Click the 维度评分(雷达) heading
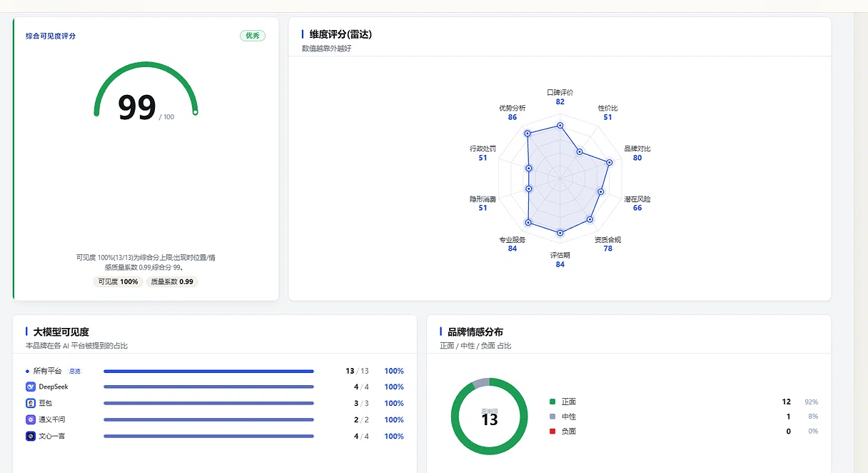Viewport: 868px width, 473px height. pyautogui.click(x=340, y=34)
